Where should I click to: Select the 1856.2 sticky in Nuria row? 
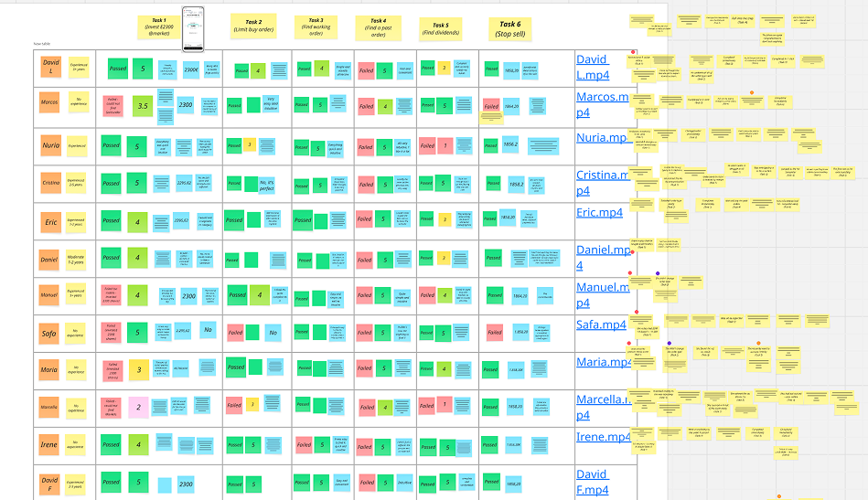(x=510, y=144)
